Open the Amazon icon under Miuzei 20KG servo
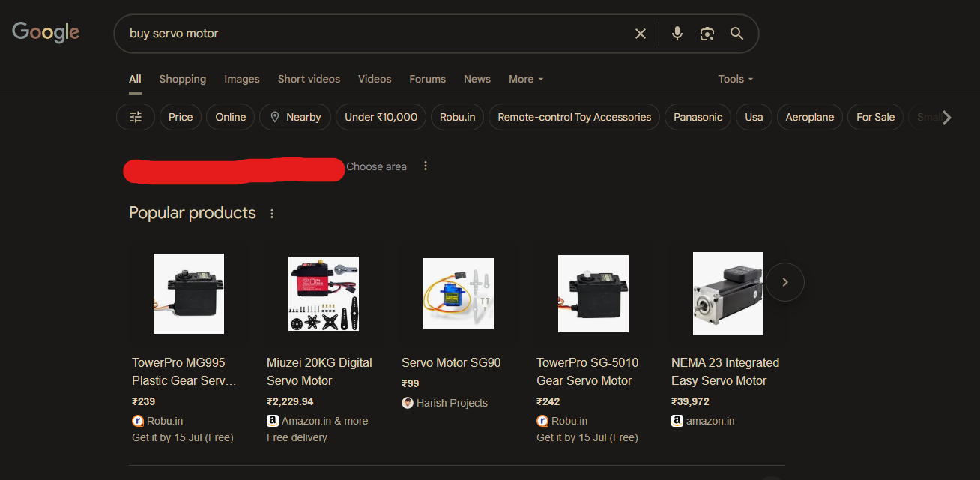Screen dimensions: 980x480 pos(273,421)
